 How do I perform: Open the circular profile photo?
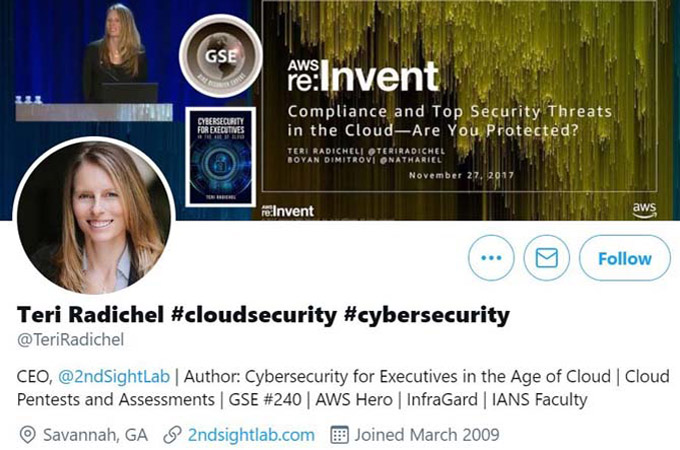[x=95, y=215]
